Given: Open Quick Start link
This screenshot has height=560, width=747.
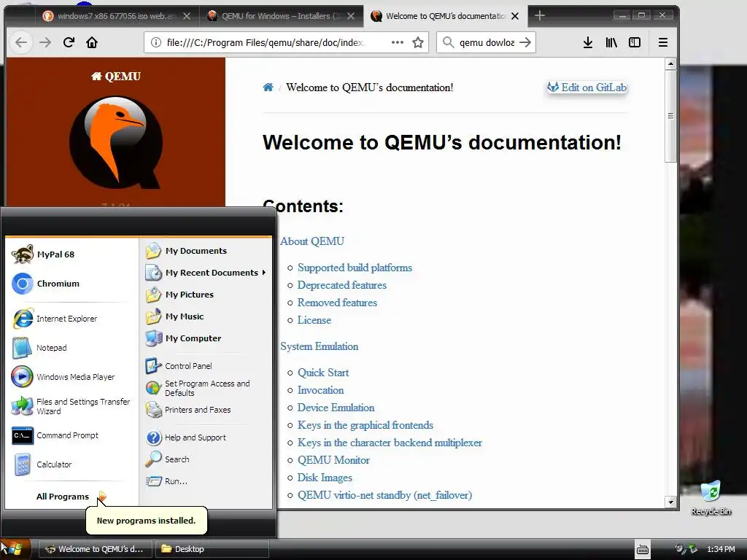Looking at the screenshot, I should [323, 373].
